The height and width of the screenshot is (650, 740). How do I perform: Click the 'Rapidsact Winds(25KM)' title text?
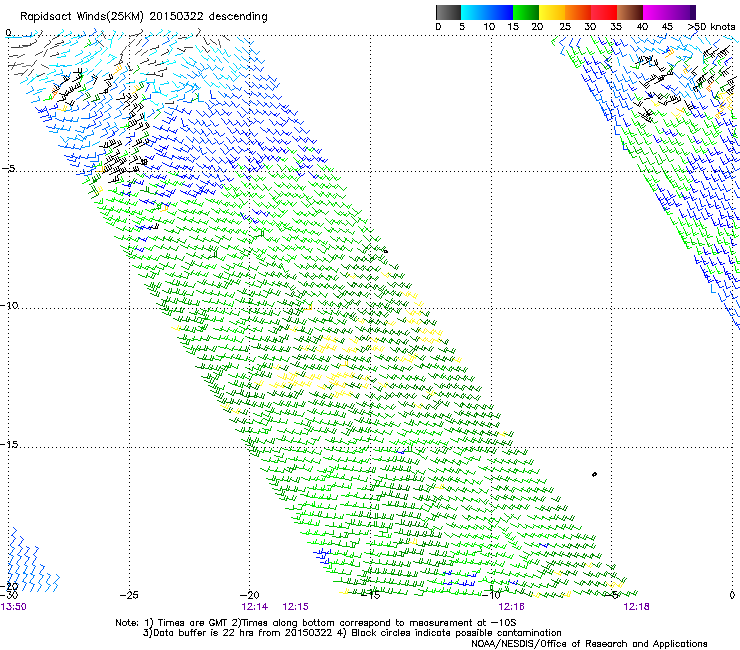(82, 17)
